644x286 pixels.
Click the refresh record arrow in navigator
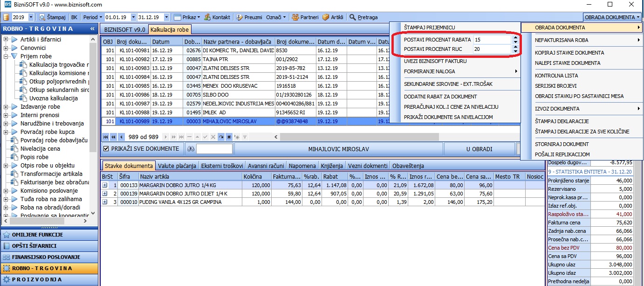coord(221,137)
